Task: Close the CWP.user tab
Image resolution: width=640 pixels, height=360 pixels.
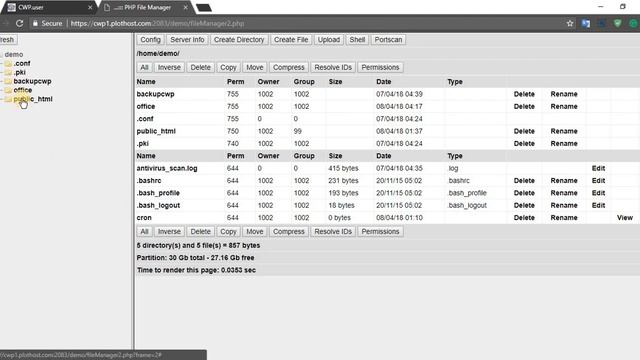Action: pyautogui.click(x=90, y=7)
